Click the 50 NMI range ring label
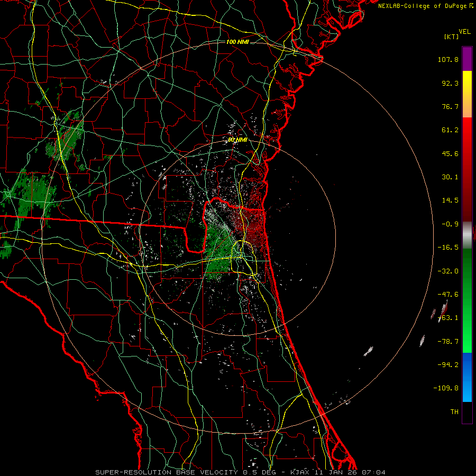Screen dimensions: 476x476 point(237,140)
